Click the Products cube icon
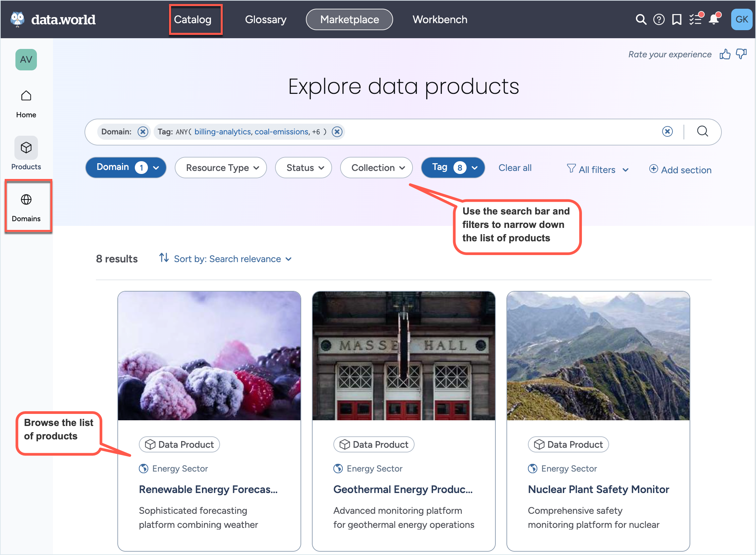756x555 pixels. (26, 148)
